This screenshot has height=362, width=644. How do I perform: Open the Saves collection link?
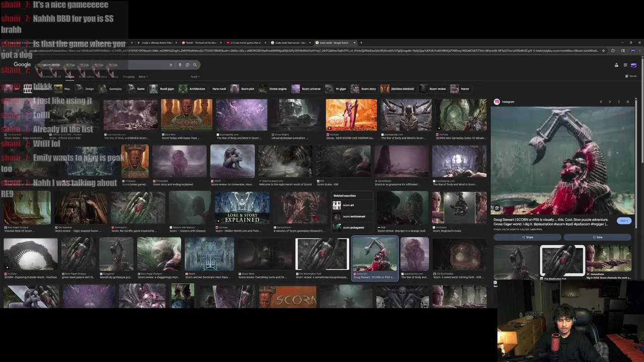tap(631, 76)
